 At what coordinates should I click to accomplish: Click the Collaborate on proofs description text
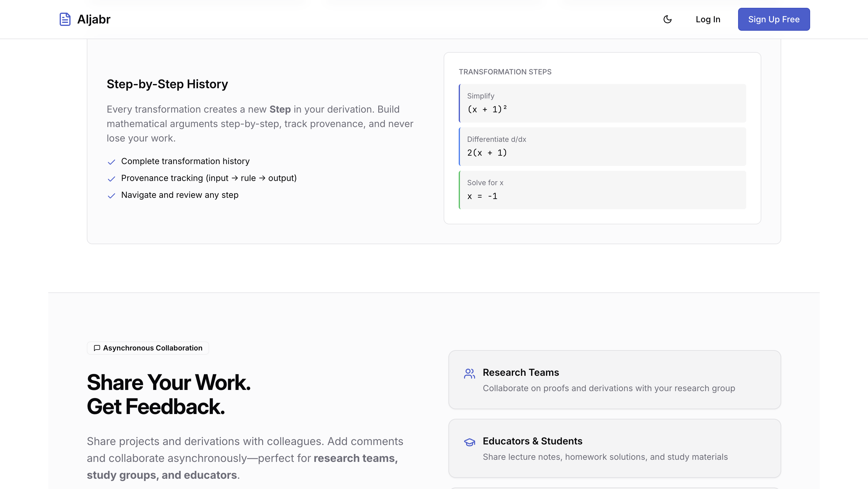609,388
